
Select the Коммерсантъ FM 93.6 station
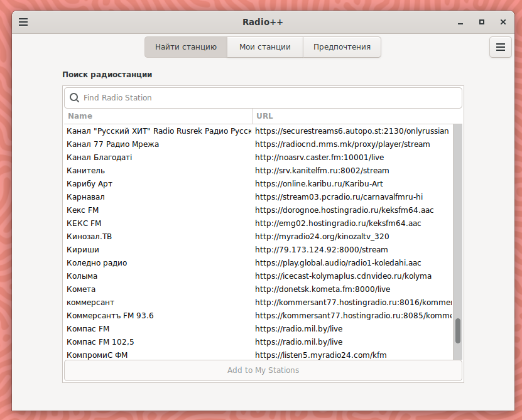(258, 316)
